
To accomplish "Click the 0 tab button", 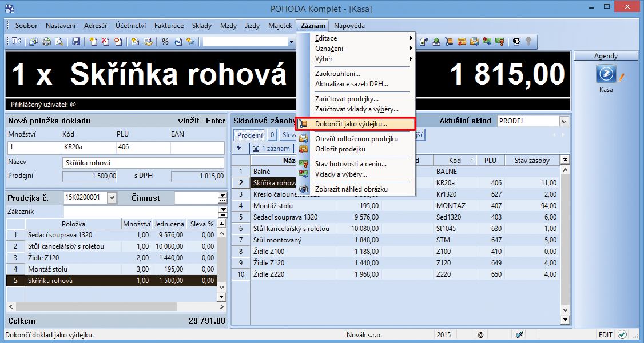I will 272,135.
